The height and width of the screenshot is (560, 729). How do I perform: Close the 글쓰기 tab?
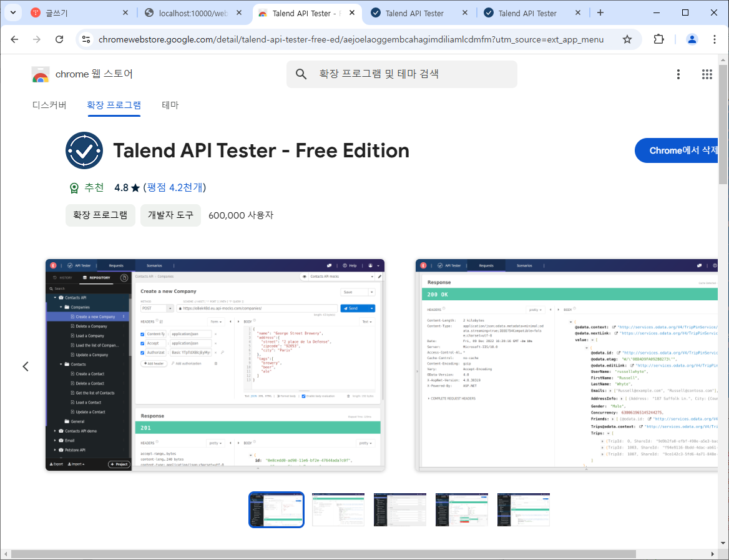125,13
